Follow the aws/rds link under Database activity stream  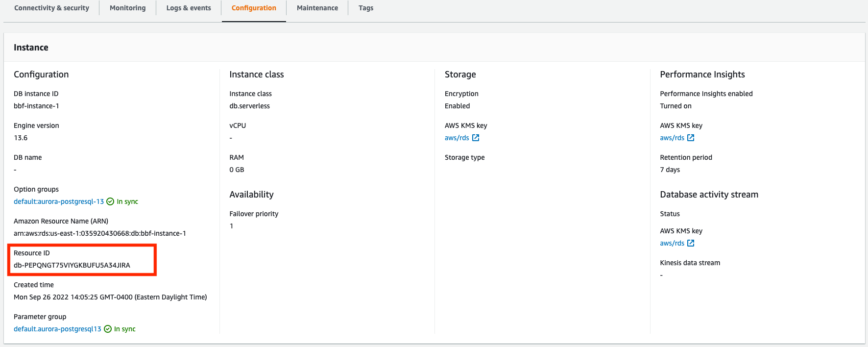[672, 243]
